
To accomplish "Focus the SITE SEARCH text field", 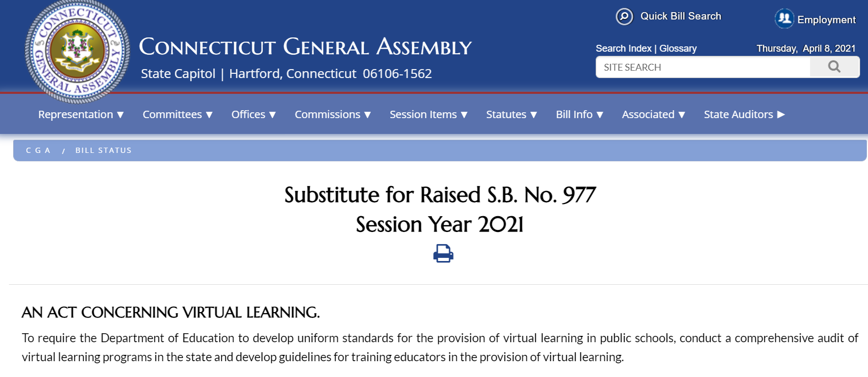I will coord(703,67).
